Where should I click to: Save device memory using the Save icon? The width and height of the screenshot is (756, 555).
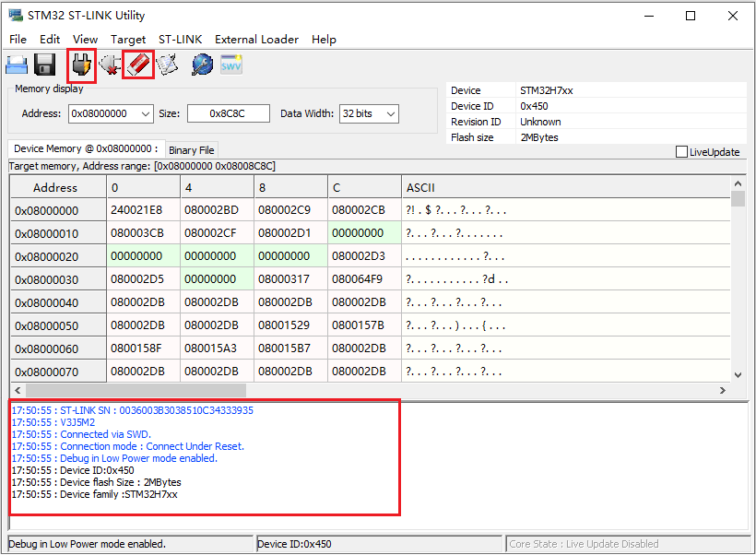point(43,64)
